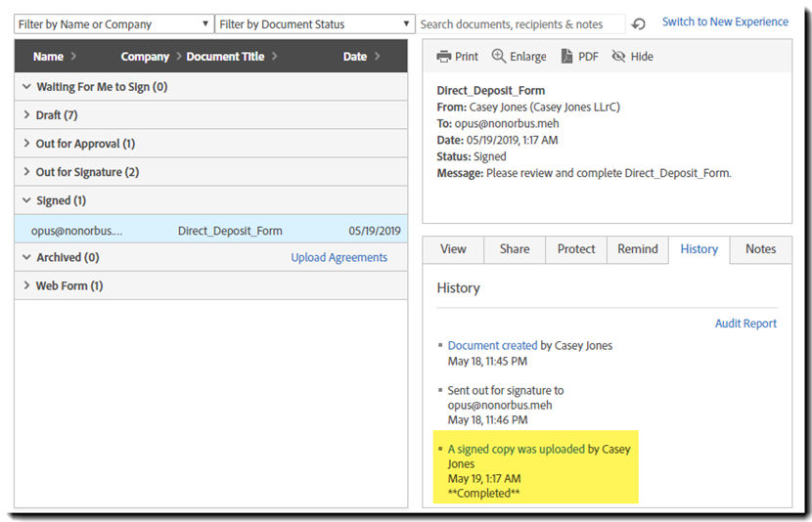Expand the Out for Approval section

(x=84, y=144)
